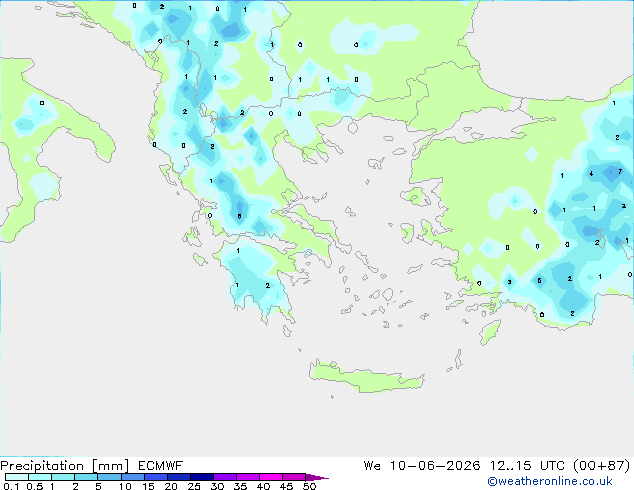Click the legend label "35"
This screenshot has height=490, width=634.
click(x=240, y=486)
